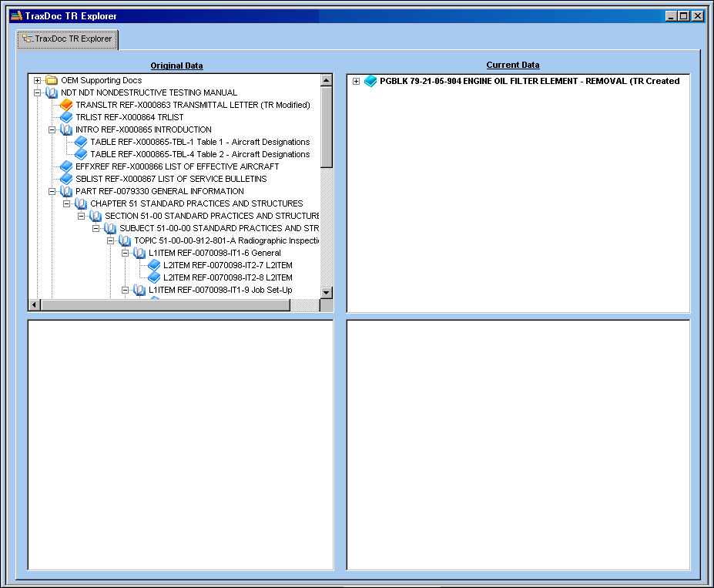Screen dimensions: 714x588
Task: Click the TraxDoc app icon in title bar
Action: coord(16,15)
